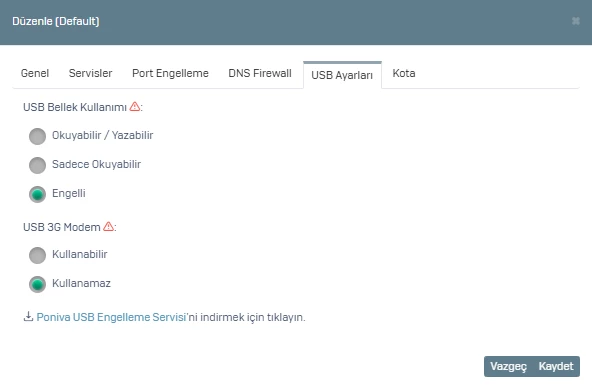
Task: Click the 'ni indirmek için tıklayın.' text
Action: (246, 317)
